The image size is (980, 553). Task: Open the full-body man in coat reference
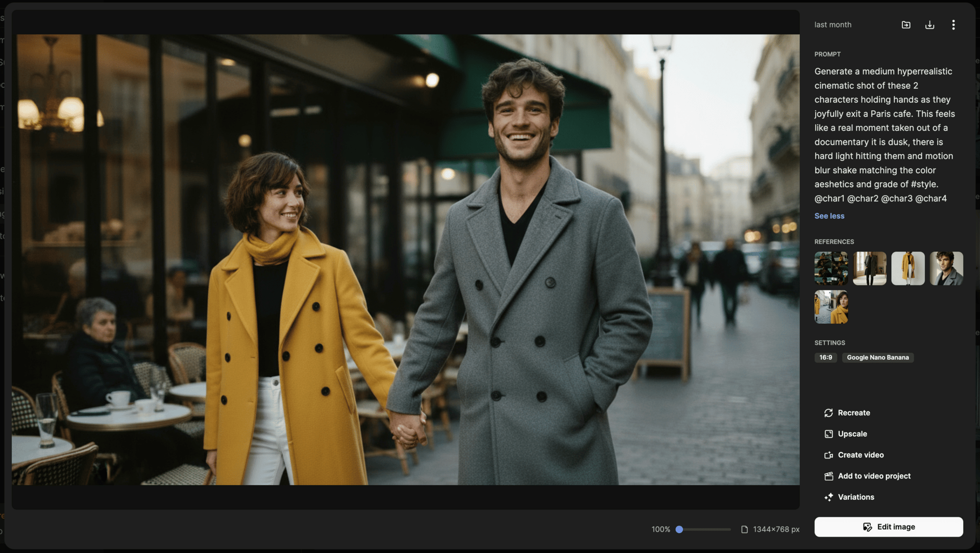click(x=869, y=268)
